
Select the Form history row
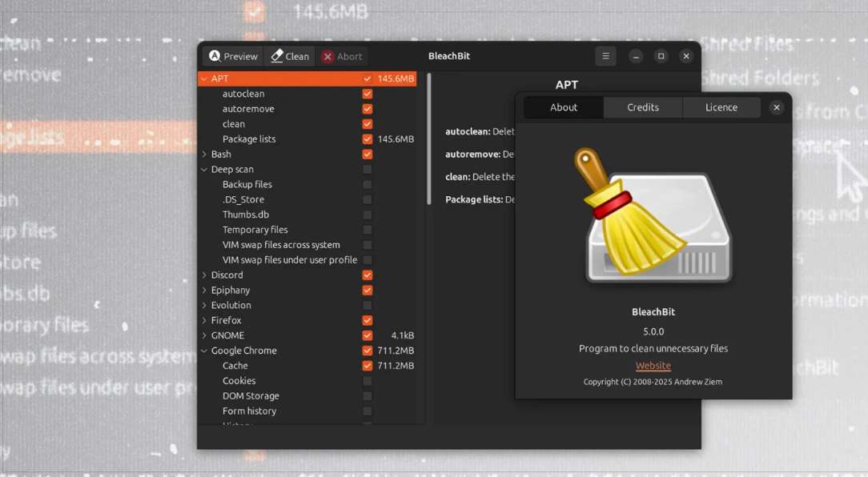[x=307, y=411]
